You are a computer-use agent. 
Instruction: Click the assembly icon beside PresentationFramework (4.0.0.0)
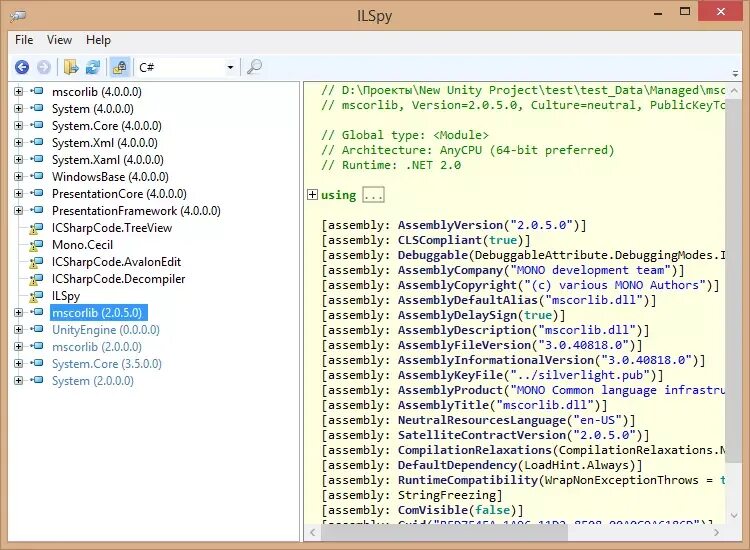[x=37, y=210]
